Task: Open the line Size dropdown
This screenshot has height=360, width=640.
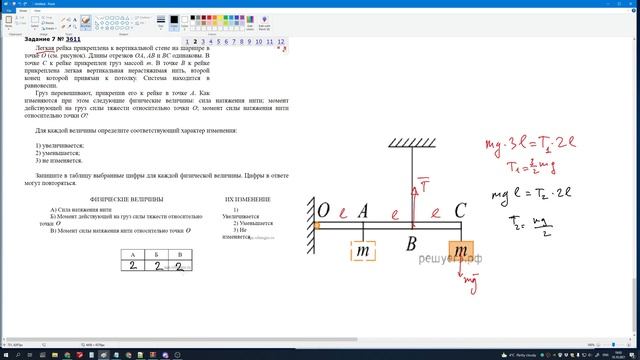Action: [x=161, y=22]
